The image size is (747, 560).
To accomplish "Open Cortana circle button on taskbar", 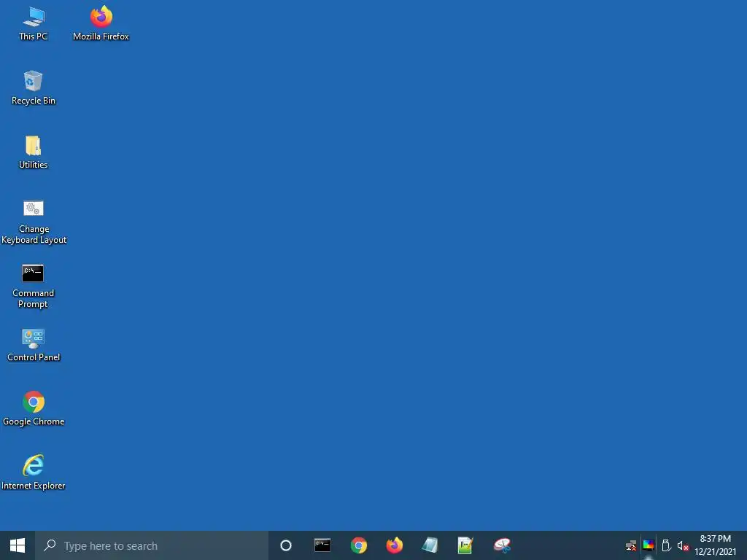I will point(286,545).
